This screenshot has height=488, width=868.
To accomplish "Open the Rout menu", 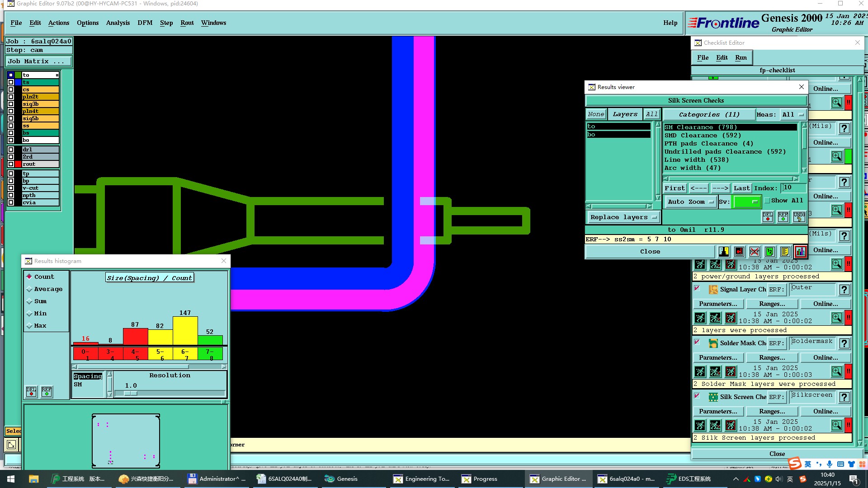I will tap(187, 23).
